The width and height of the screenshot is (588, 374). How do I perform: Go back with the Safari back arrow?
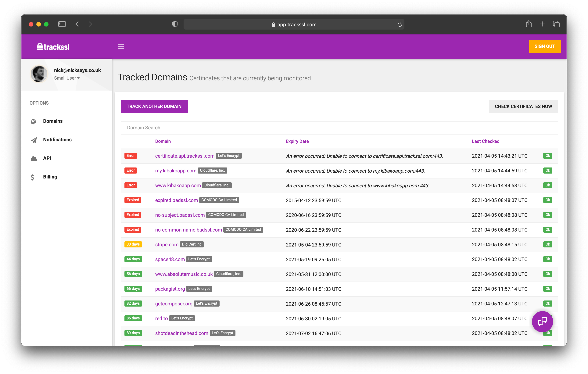(77, 24)
